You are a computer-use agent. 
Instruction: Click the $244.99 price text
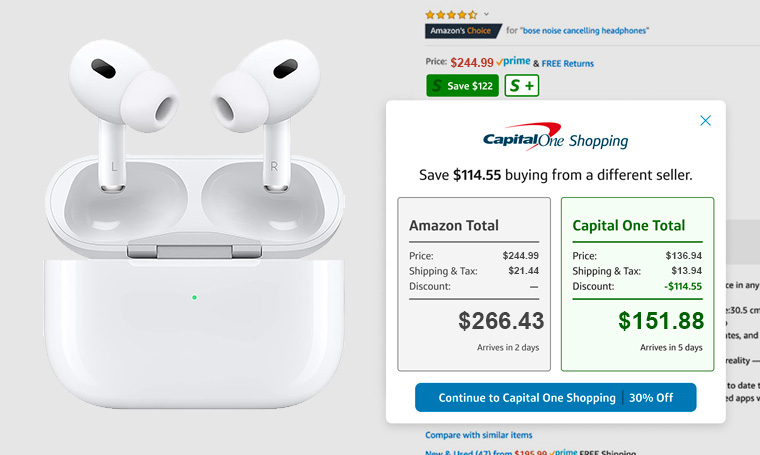(x=471, y=62)
